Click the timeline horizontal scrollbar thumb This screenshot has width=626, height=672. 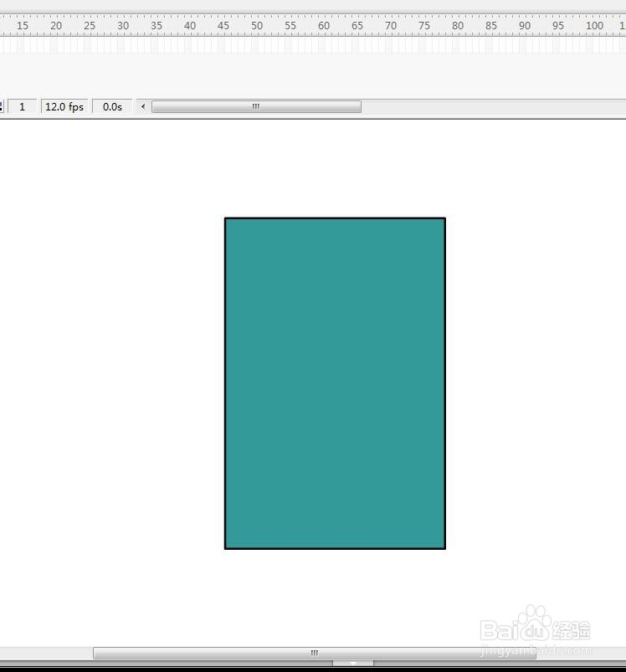pyautogui.click(x=256, y=107)
